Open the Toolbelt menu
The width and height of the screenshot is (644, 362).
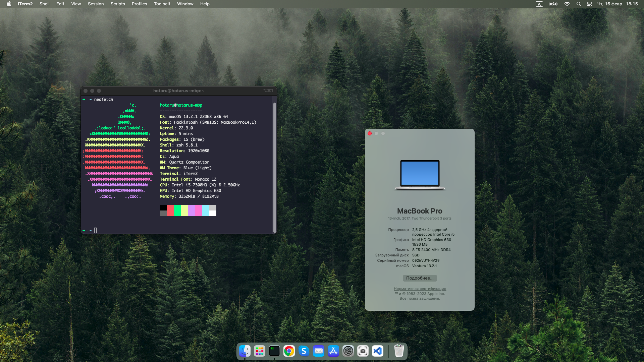click(x=162, y=4)
